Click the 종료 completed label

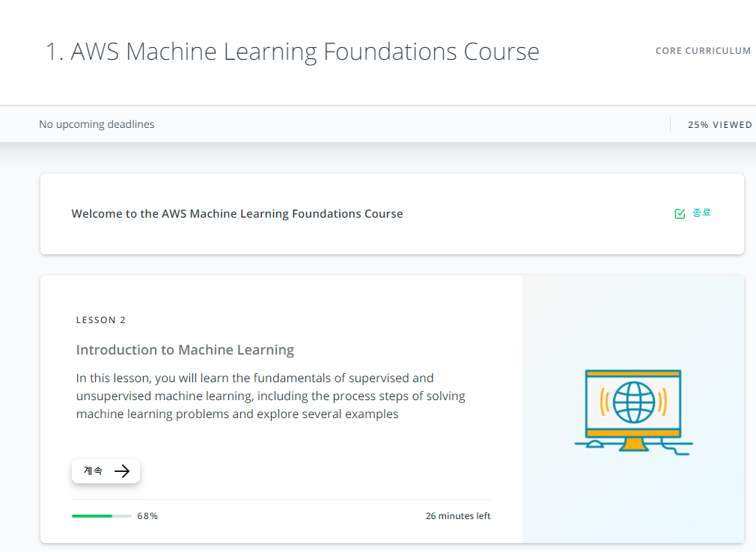pos(701,212)
